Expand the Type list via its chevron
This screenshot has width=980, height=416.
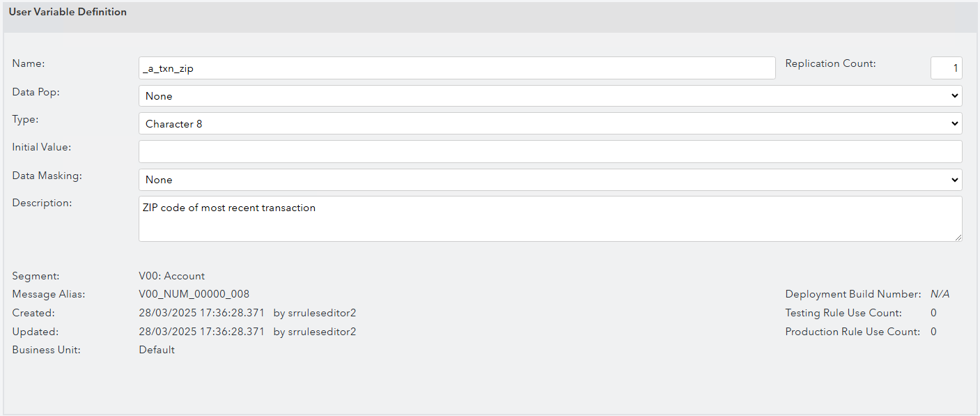(955, 123)
